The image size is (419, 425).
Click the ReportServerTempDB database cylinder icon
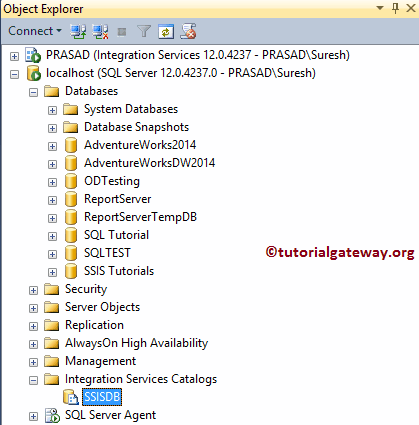tap(71, 217)
